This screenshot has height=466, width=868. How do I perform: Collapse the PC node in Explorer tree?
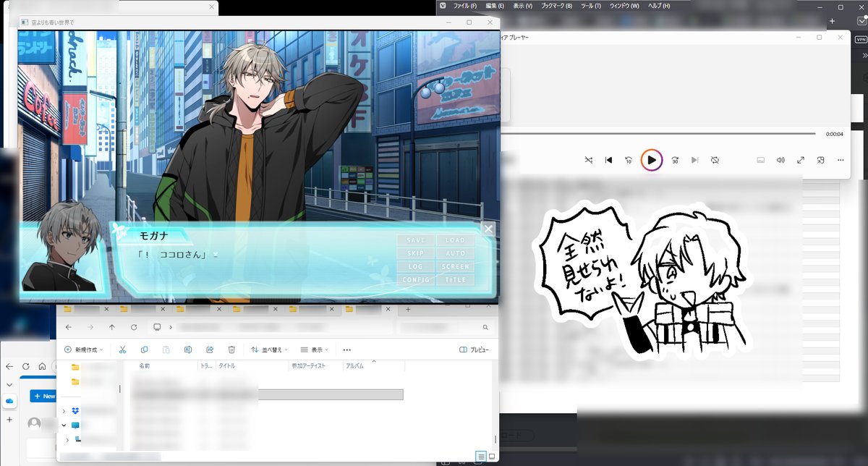pos(64,425)
